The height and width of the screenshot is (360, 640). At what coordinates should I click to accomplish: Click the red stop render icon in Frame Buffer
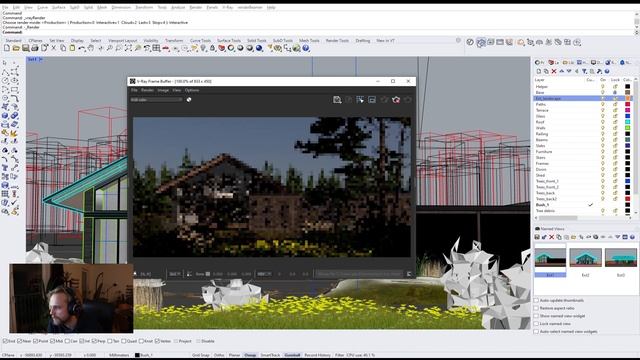[396, 100]
